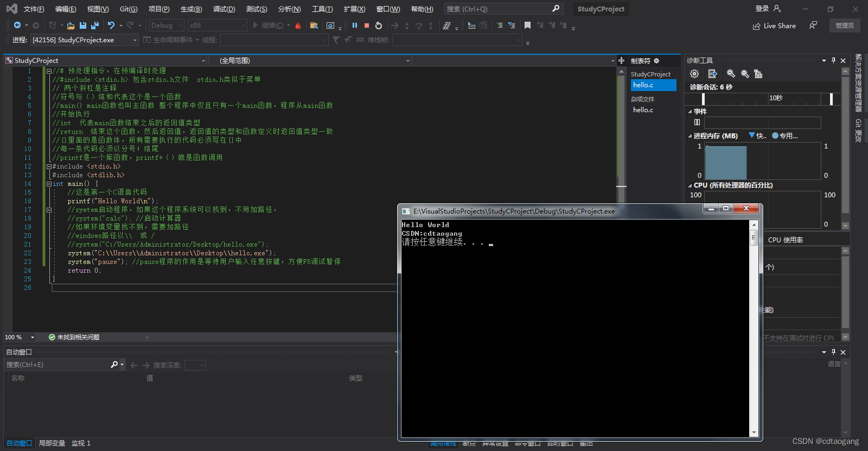Screen dimensions: 868x451
Task: Collapse the CPU graph section
Action: [x=690, y=185]
